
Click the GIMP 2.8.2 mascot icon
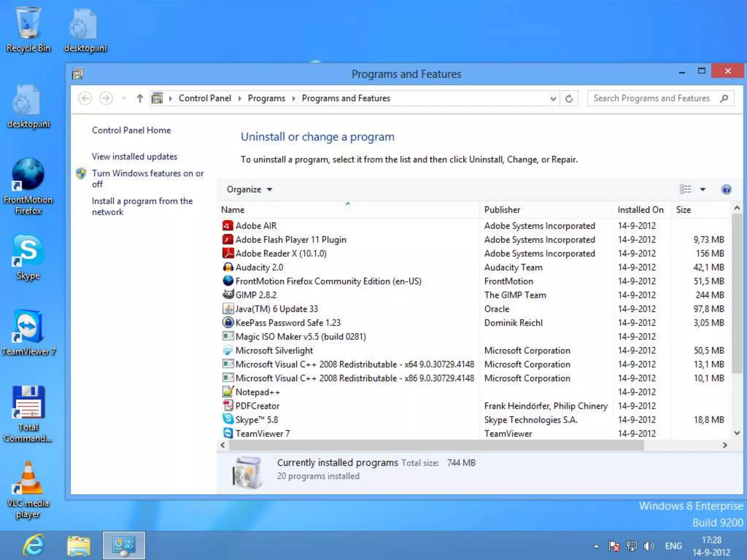click(x=228, y=295)
